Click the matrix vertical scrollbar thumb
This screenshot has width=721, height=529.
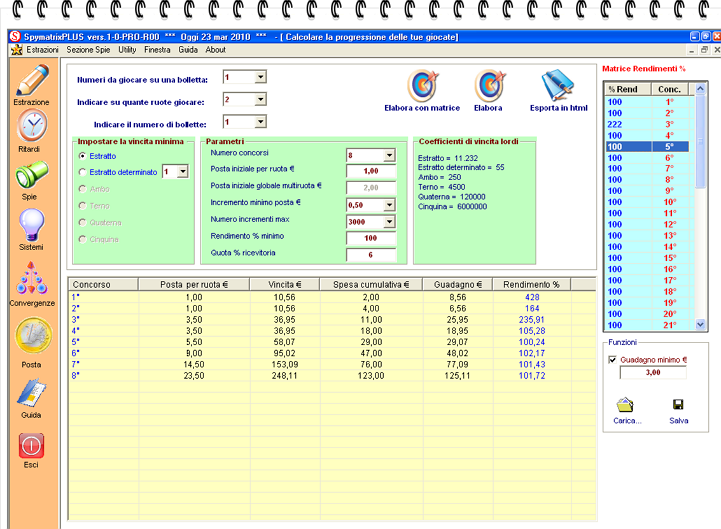coord(700,141)
